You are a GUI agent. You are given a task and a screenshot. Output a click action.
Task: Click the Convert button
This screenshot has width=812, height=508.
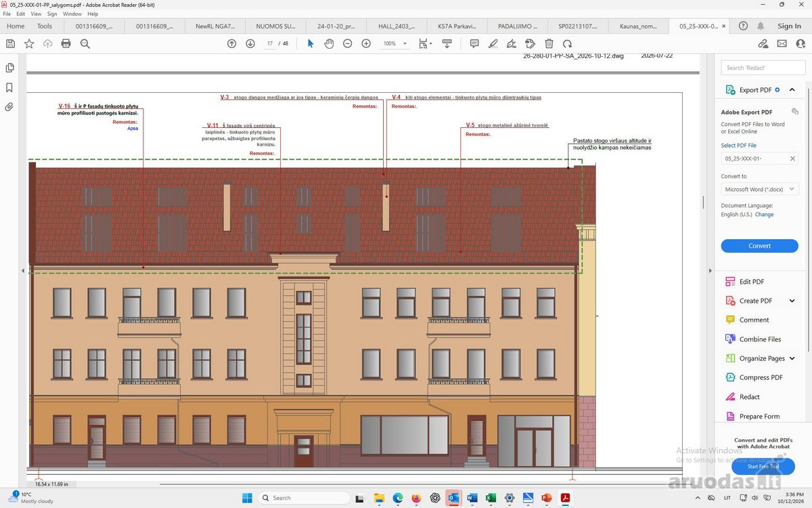click(x=759, y=246)
